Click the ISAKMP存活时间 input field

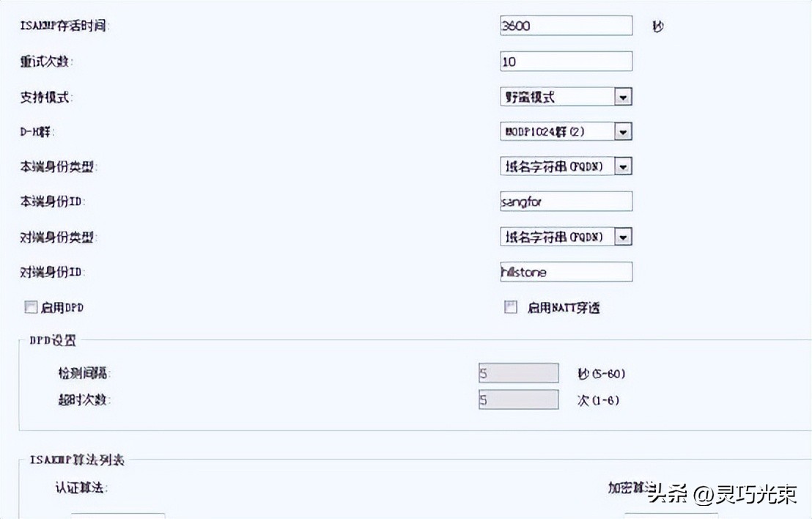click(566, 25)
